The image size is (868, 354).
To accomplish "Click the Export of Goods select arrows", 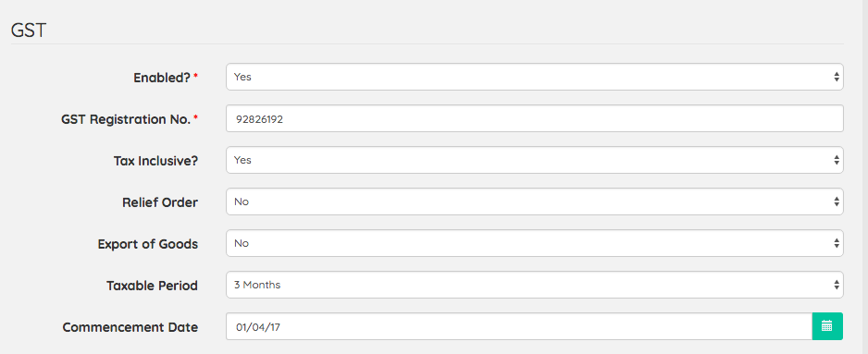I will click(x=837, y=243).
